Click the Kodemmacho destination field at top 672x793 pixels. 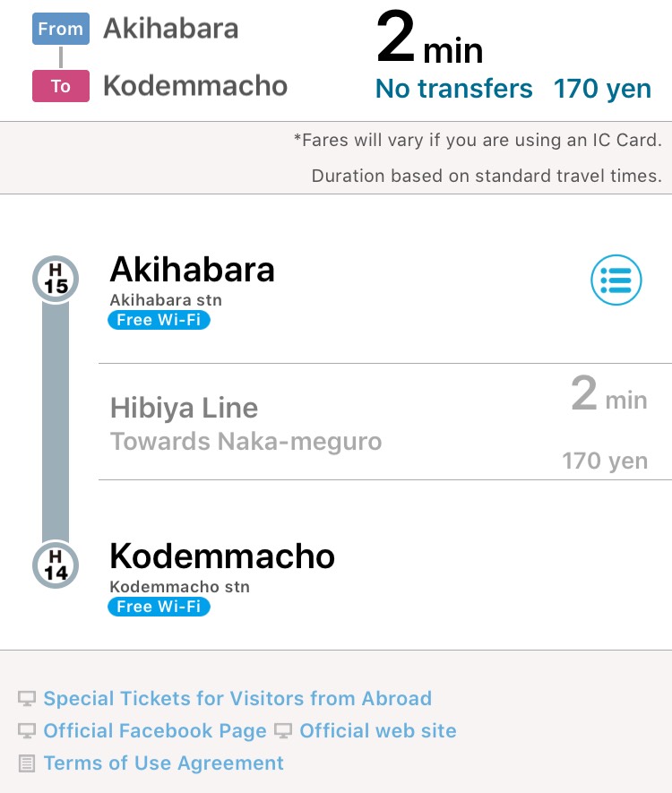(195, 86)
